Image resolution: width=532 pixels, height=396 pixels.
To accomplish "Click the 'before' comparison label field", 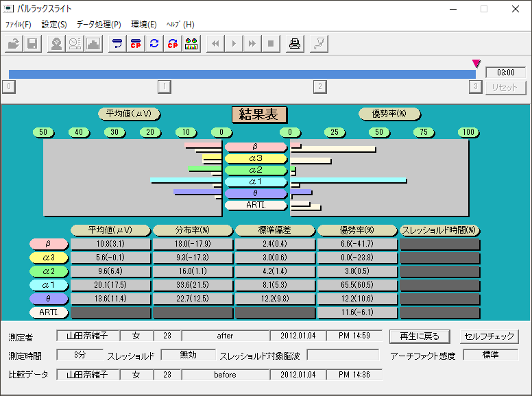I will point(226,375).
